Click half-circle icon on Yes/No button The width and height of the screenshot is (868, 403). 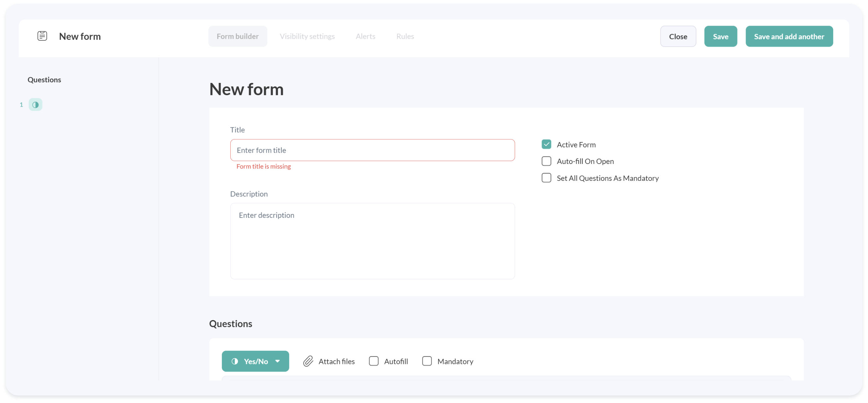tap(235, 361)
